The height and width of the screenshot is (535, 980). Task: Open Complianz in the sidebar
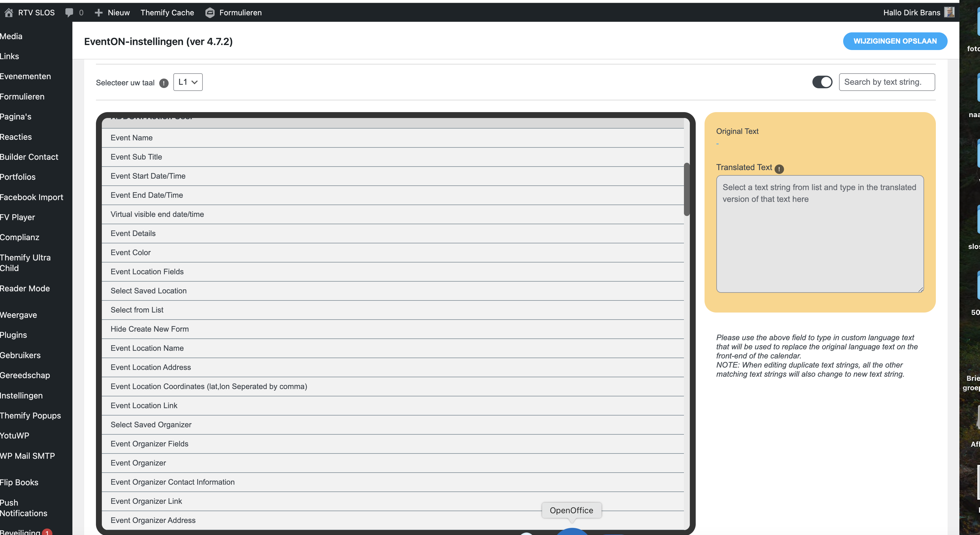[20, 237]
